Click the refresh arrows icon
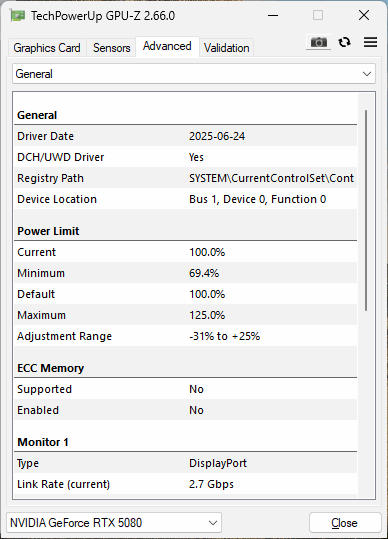Screen dimensions: 388x539 point(344,42)
